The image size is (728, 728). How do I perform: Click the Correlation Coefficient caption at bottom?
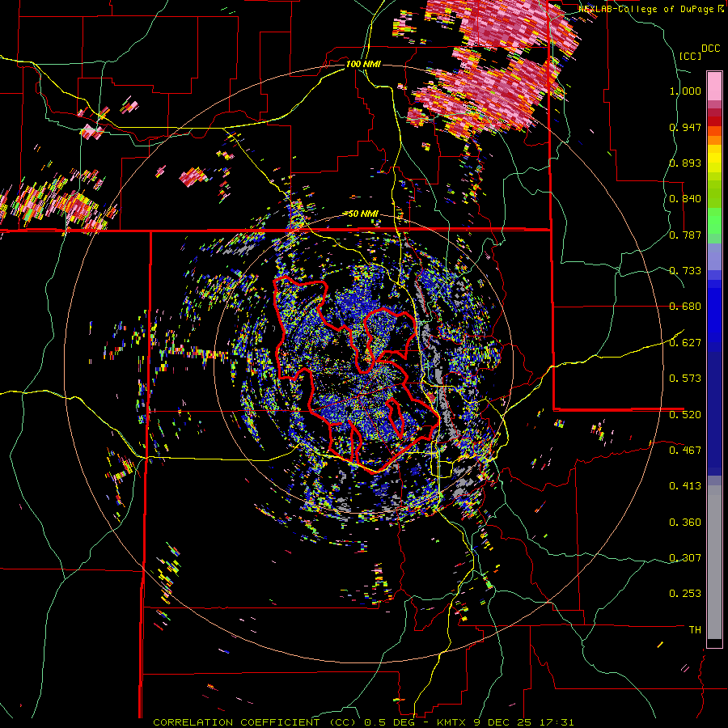click(363, 722)
